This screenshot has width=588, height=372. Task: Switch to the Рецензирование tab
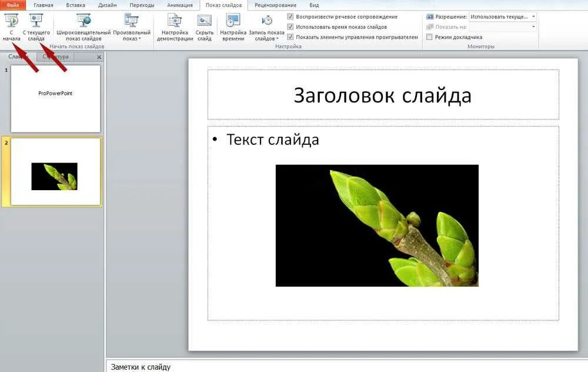pos(275,5)
